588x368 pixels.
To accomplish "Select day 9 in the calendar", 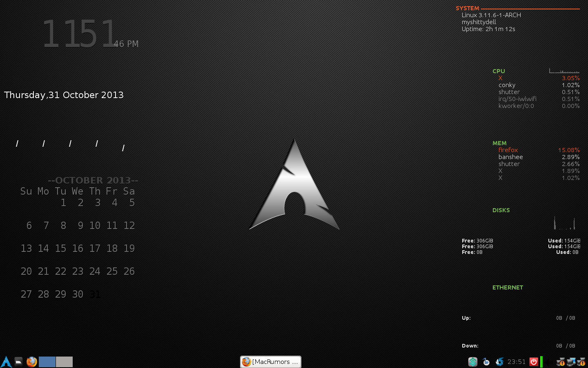I will [80, 225].
